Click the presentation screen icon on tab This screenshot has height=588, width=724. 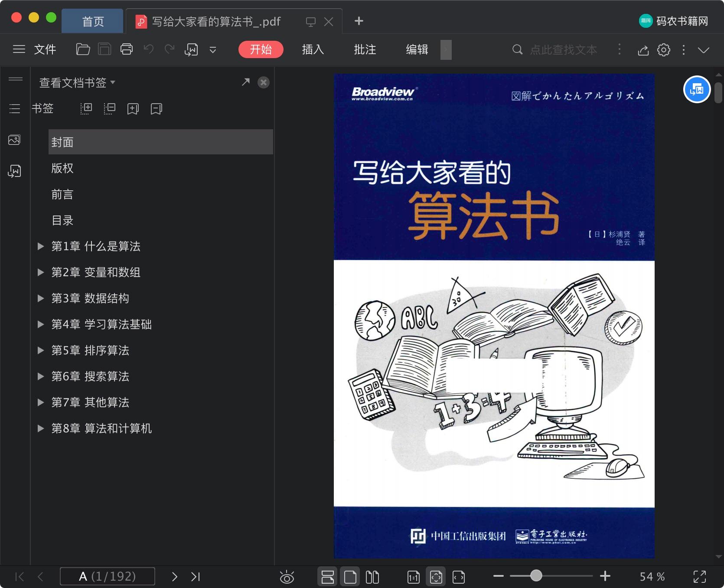pyautogui.click(x=311, y=22)
